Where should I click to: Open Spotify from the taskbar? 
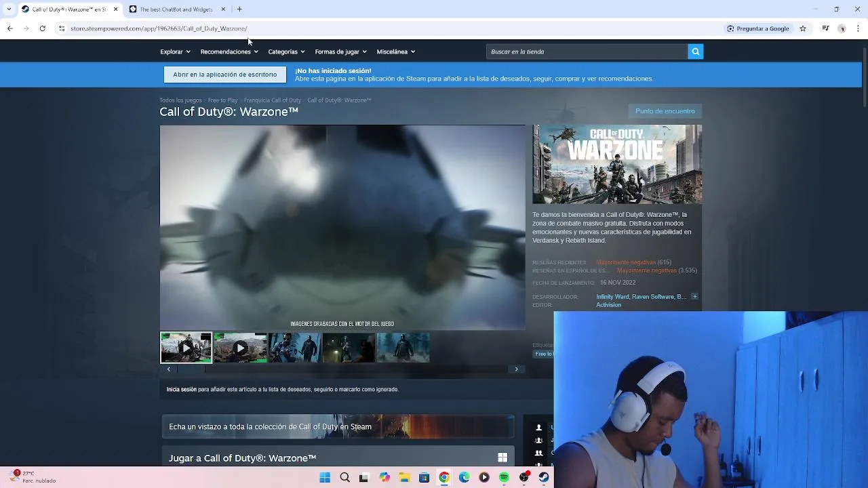click(x=504, y=478)
